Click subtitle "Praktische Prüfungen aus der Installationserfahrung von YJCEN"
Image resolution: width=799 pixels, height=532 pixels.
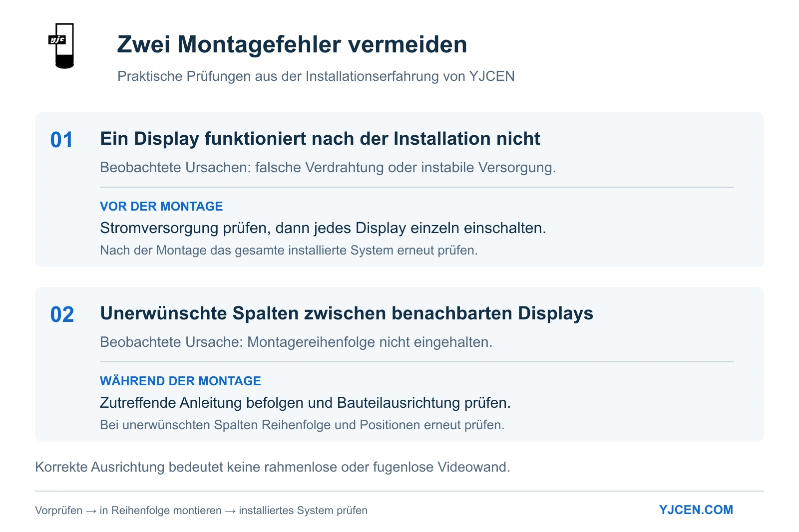[x=316, y=76]
